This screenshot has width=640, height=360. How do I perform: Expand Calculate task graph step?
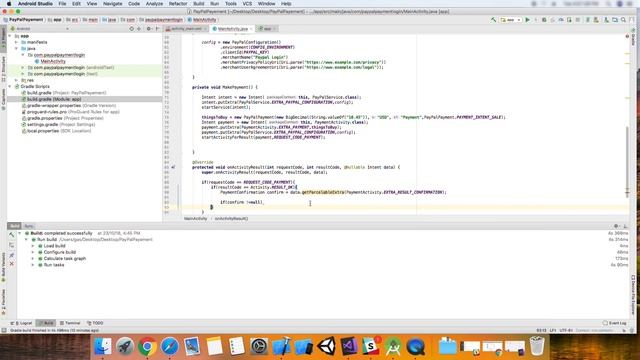pyautogui.click(x=33, y=258)
